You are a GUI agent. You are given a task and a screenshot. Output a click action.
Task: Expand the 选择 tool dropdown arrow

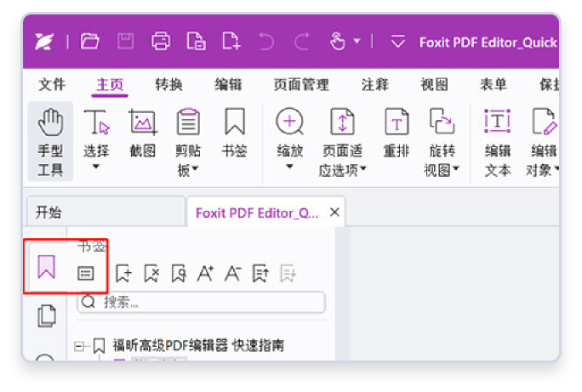96,167
